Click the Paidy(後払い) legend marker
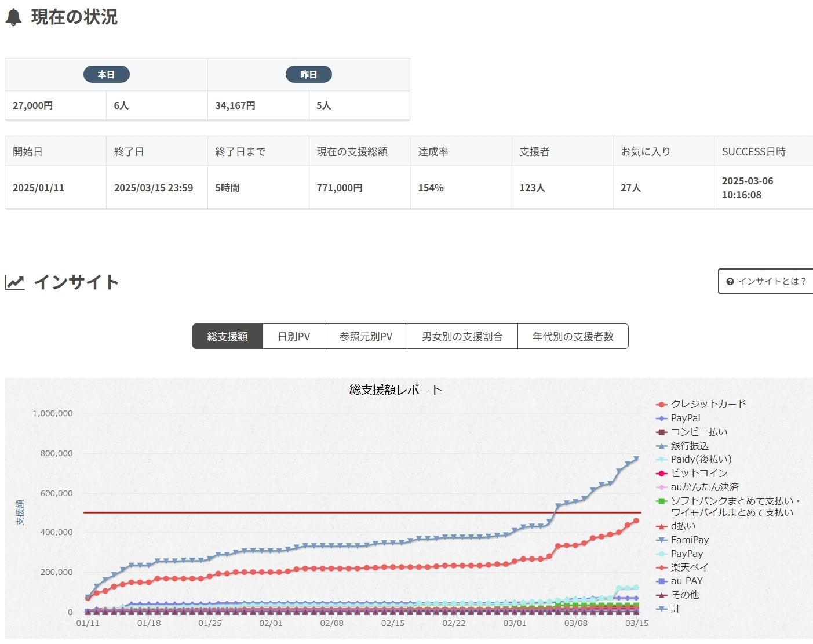The image size is (813, 644). click(x=662, y=460)
